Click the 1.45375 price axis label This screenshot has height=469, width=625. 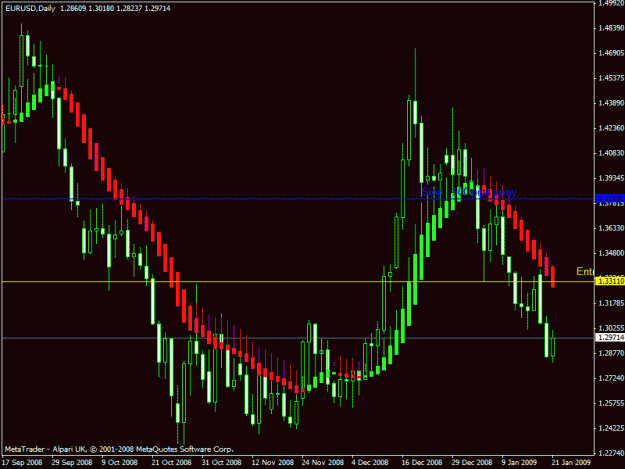pyautogui.click(x=611, y=78)
